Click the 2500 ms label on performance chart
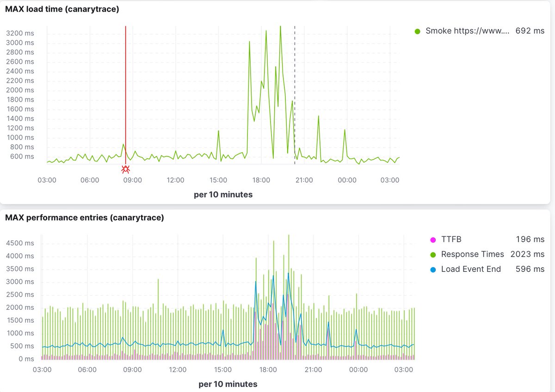 (x=20, y=294)
